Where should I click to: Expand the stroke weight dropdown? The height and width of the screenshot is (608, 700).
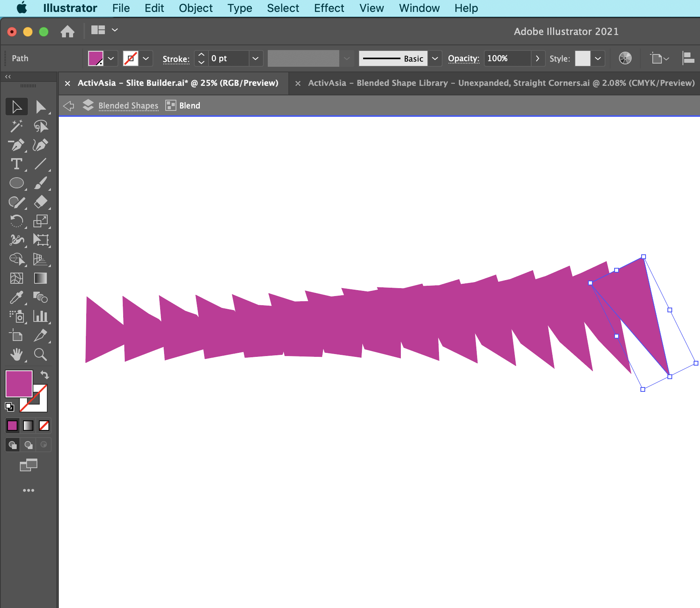click(256, 58)
